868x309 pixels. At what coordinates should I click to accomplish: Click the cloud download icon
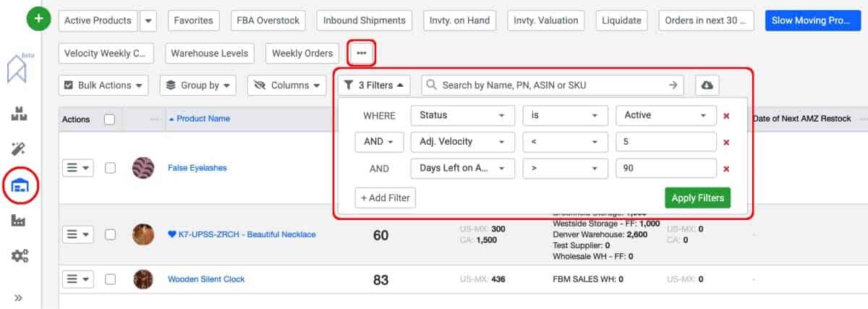[x=707, y=85]
